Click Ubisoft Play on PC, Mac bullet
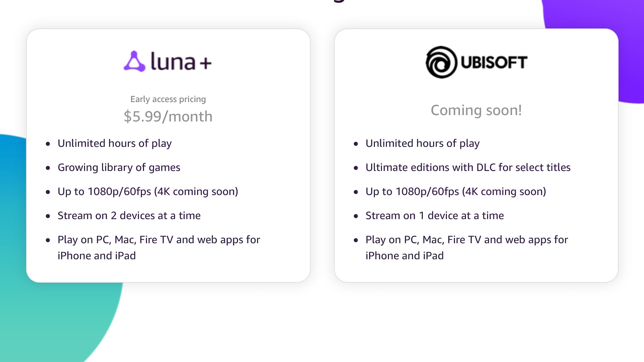The width and height of the screenshot is (644, 362). coord(467,248)
